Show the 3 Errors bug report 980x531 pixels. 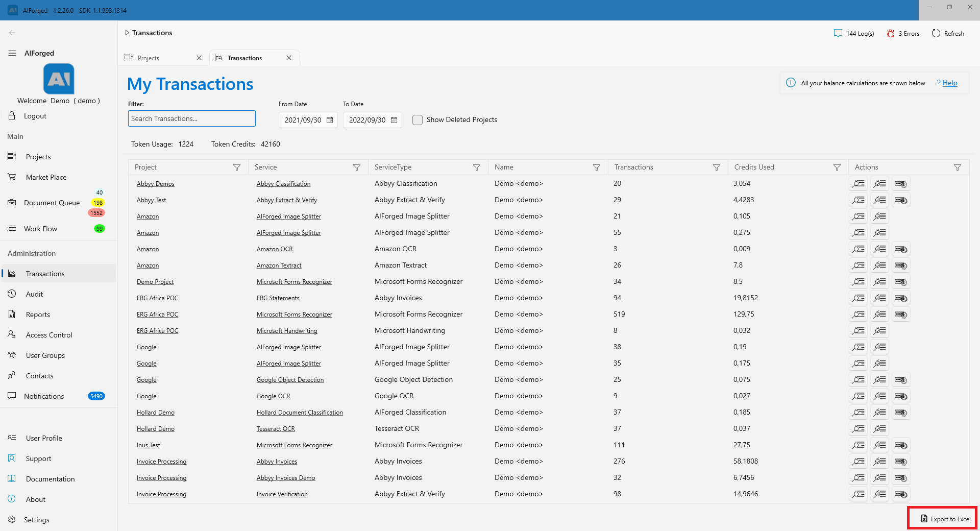pyautogui.click(x=903, y=34)
